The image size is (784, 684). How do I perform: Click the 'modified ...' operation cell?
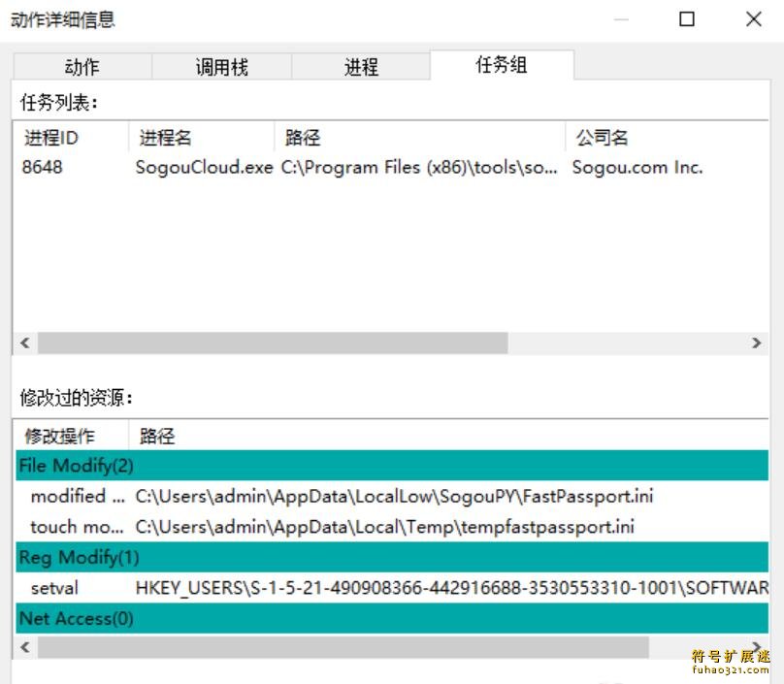coord(78,496)
